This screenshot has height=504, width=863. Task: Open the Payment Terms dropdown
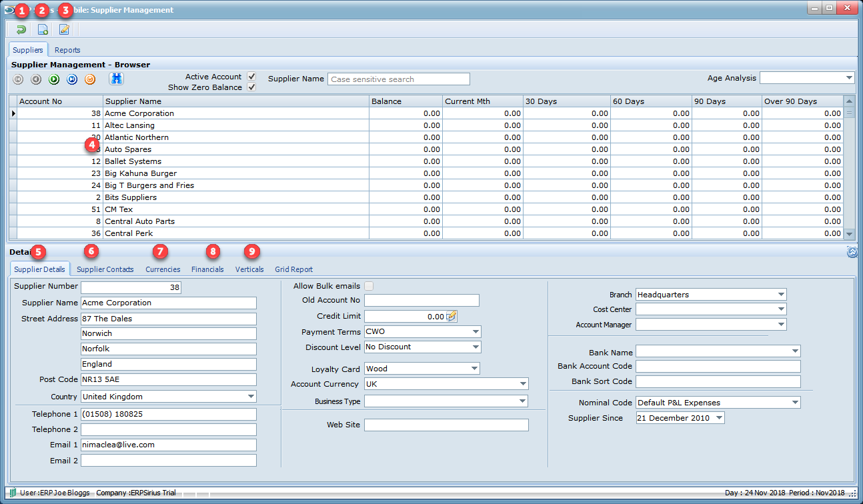(x=476, y=331)
